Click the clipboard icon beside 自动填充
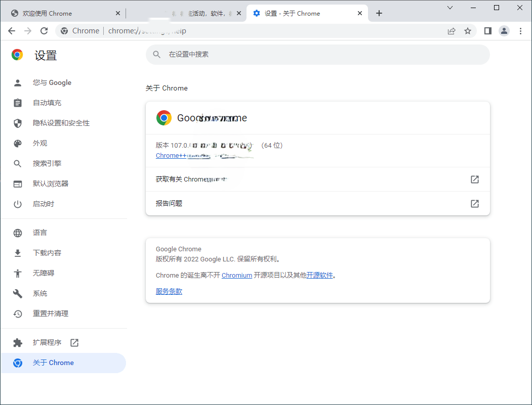The width and height of the screenshot is (532, 405). 18,103
